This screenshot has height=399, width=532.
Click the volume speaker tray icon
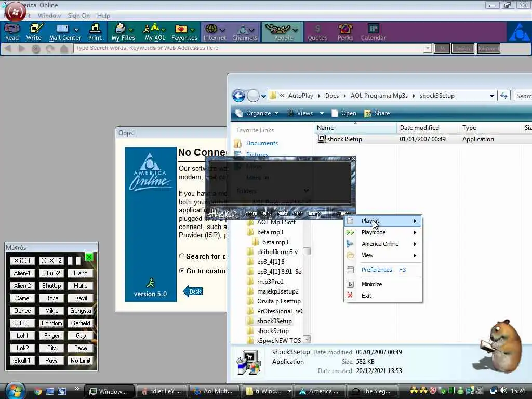503,391
